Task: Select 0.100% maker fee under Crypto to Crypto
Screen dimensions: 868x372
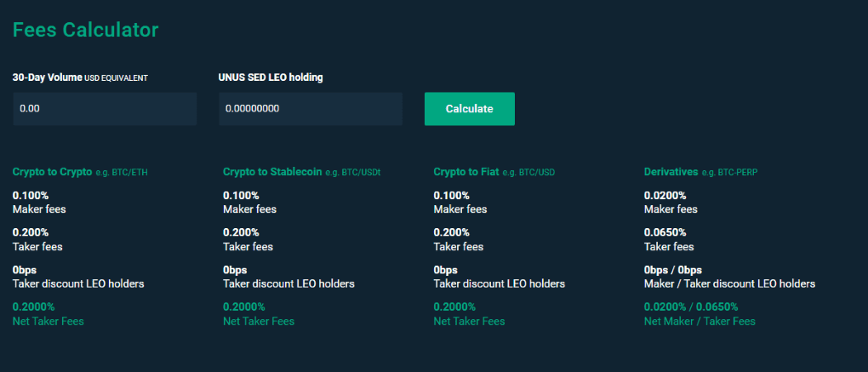Action: [x=31, y=196]
